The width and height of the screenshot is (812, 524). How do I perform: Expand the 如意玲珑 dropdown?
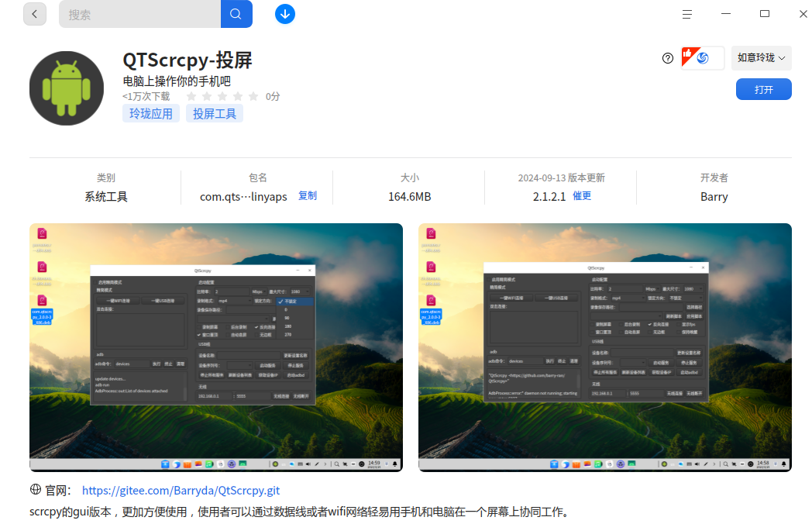click(761, 57)
